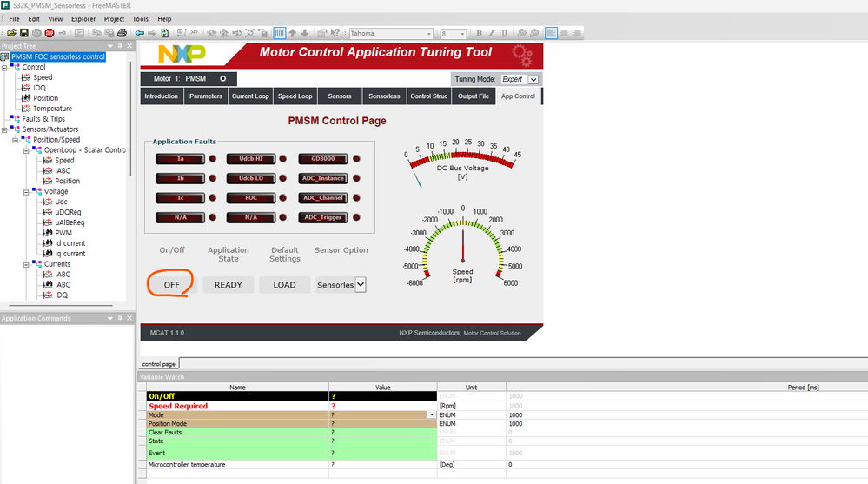Click the print toolbar icon
This screenshot has height=484, width=868.
tap(122, 33)
